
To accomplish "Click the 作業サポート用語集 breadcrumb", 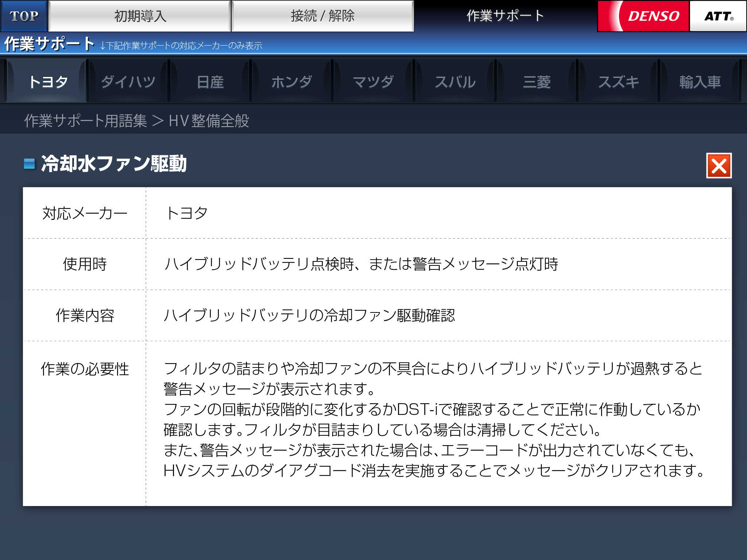I will tap(85, 121).
